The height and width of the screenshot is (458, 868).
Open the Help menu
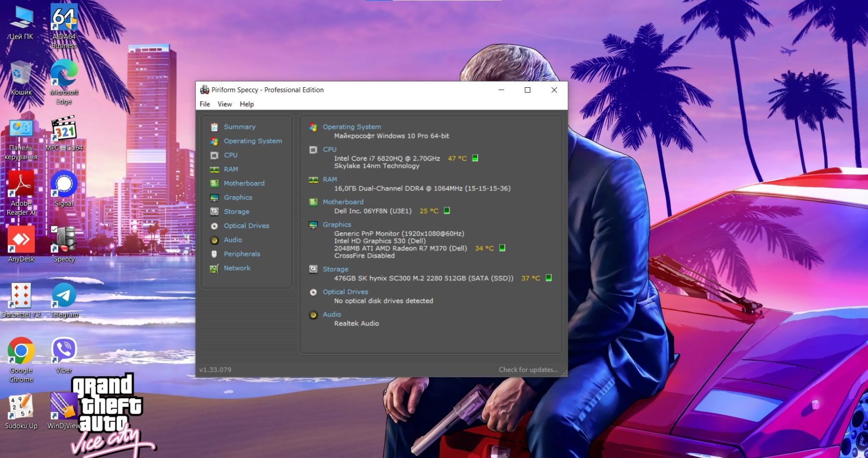pos(246,104)
